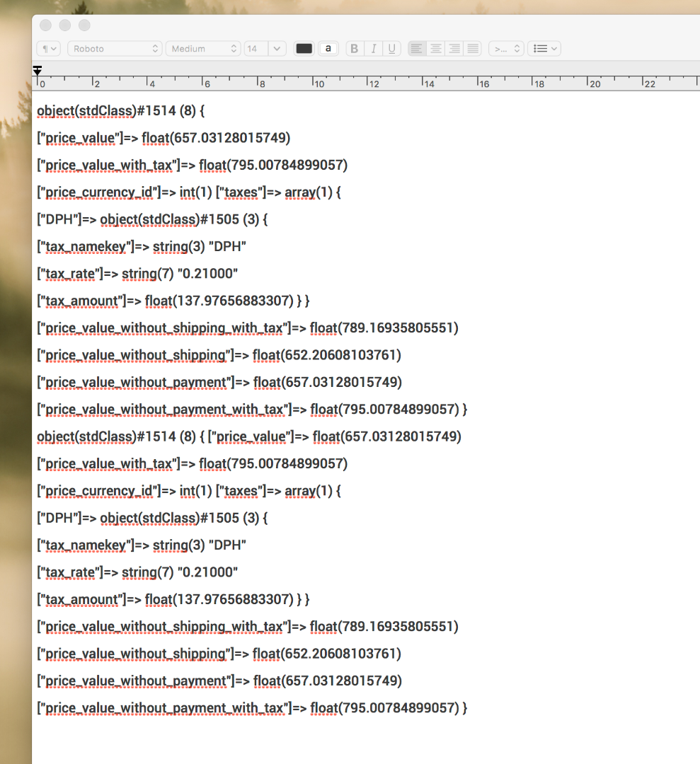This screenshot has width=700, height=764.
Task: Click the first-line indent marker on ruler
Action: 38,71
